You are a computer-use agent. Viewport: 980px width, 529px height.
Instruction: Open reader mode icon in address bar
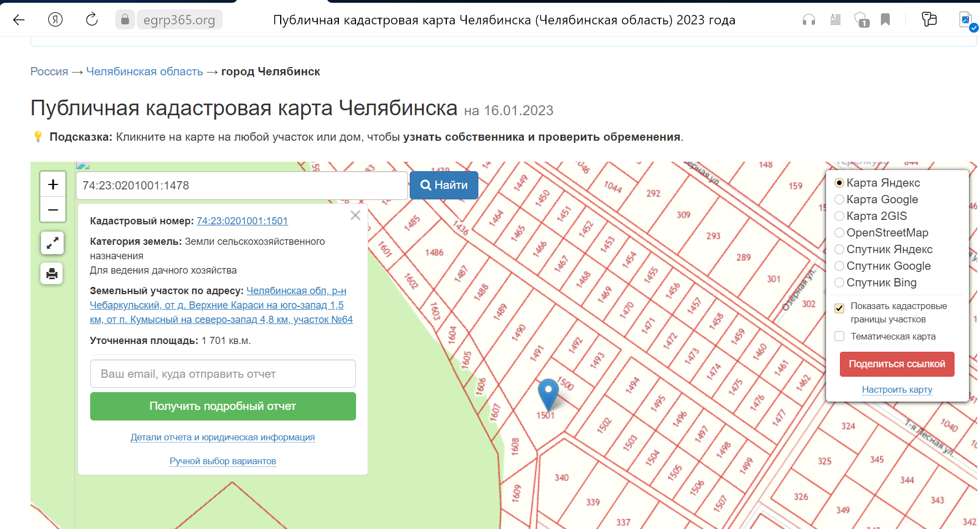[835, 20]
